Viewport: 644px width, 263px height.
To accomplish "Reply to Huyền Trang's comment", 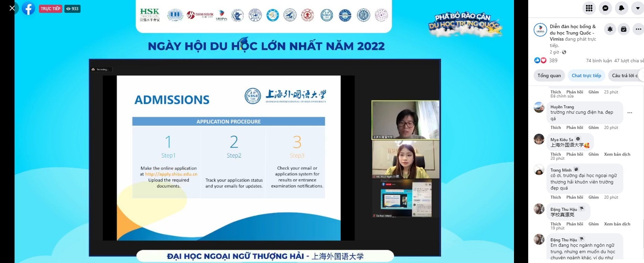I will click(x=575, y=128).
